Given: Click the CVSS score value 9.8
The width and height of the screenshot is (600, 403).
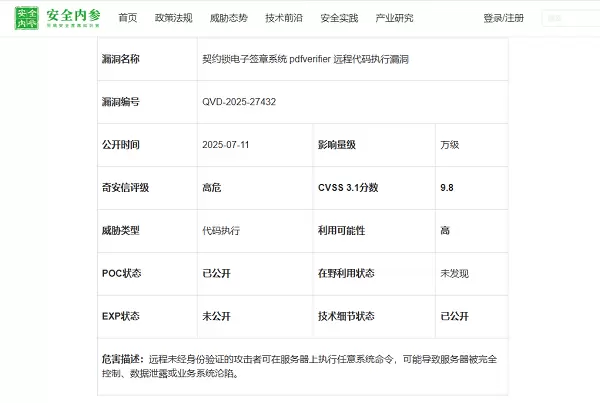Looking at the screenshot, I should tap(446, 188).
